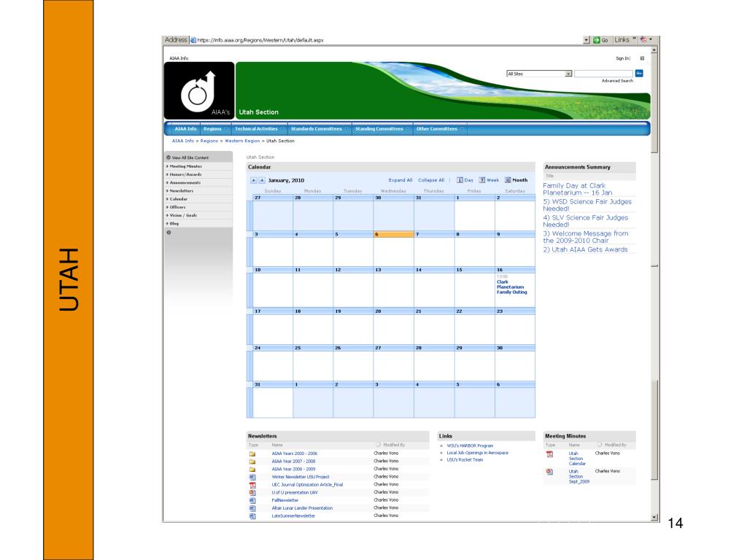Screen dimensions: 747x560
Task: Open Announcements in left sidebar
Action: [x=185, y=182]
